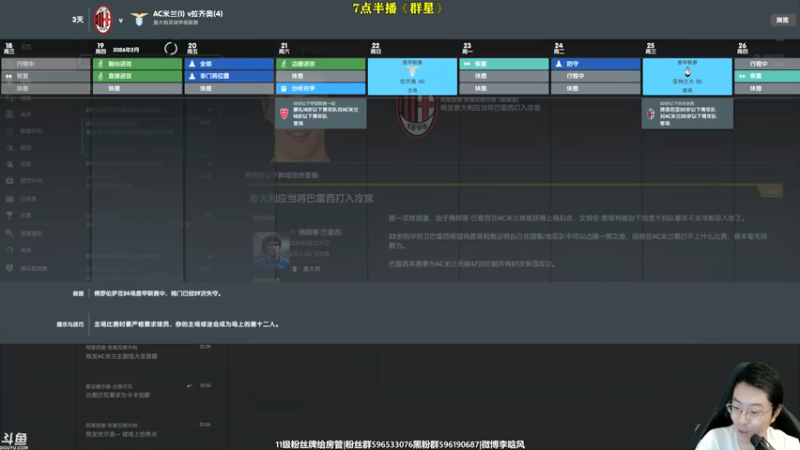Select the 周二 24 date header
Image resolution: width=800 pixels, height=450 pixels.
559,48
